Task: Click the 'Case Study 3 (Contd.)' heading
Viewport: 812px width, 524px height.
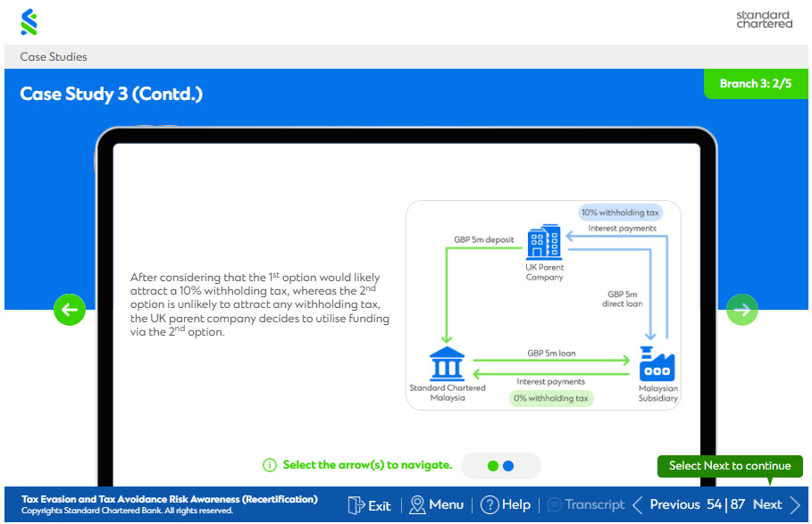Action: (112, 94)
